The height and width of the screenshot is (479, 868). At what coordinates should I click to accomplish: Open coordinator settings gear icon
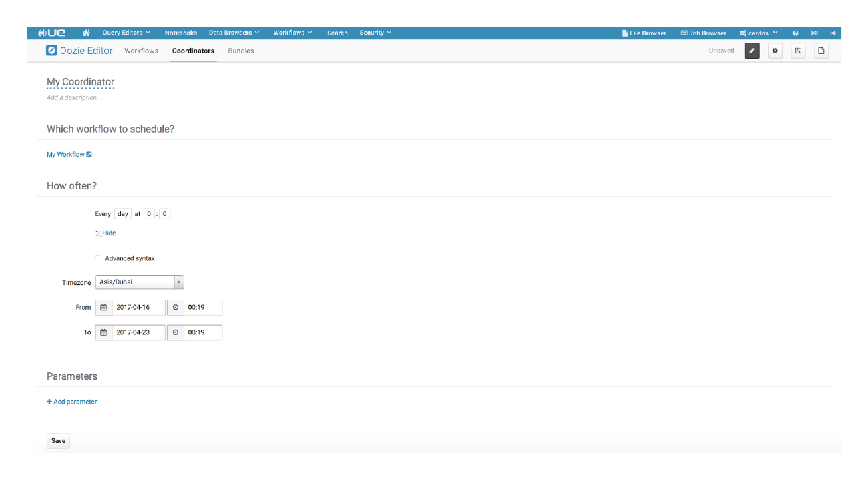pos(775,51)
